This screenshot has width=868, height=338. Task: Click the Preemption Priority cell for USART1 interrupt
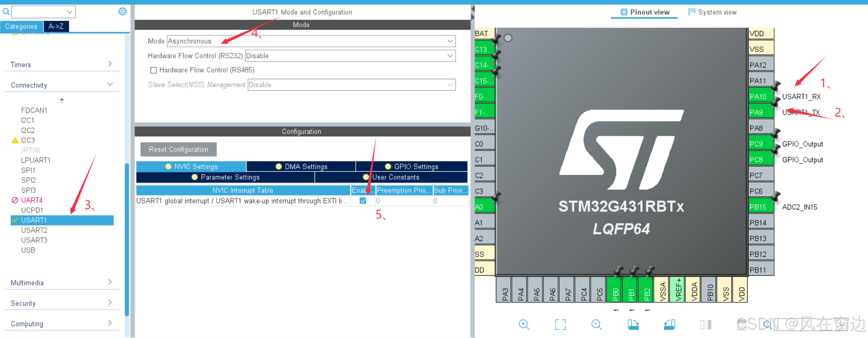404,201
